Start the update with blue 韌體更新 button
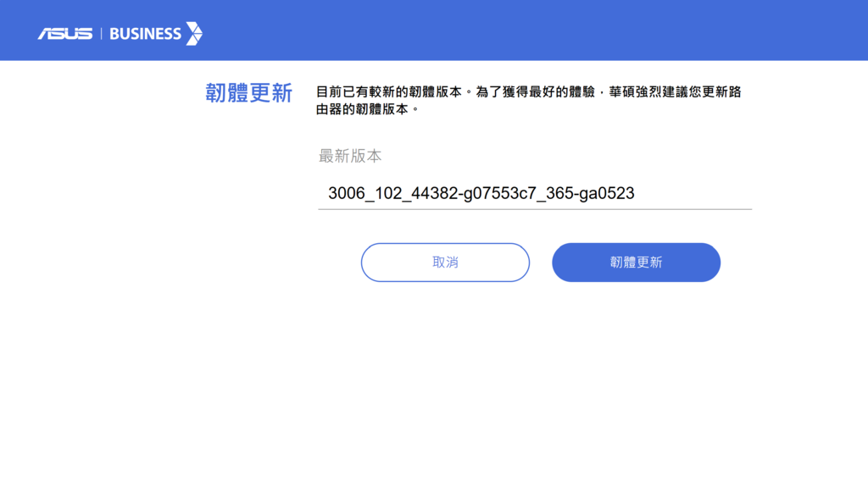This screenshot has width=868, height=492. (x=636, y=263)
